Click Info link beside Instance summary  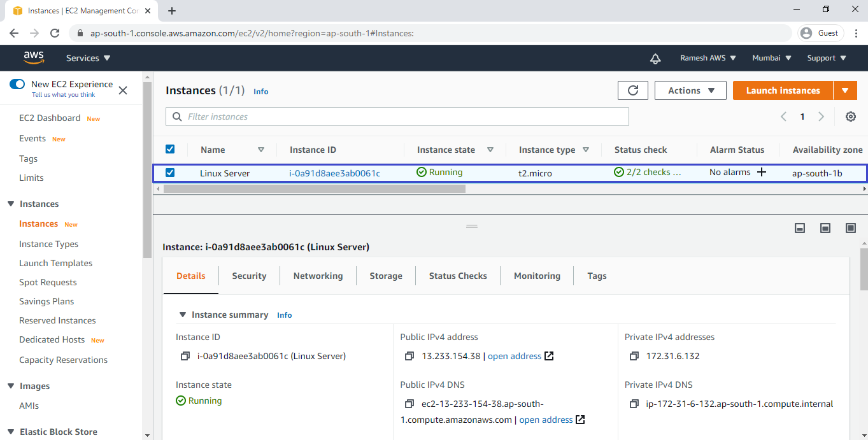285,315
